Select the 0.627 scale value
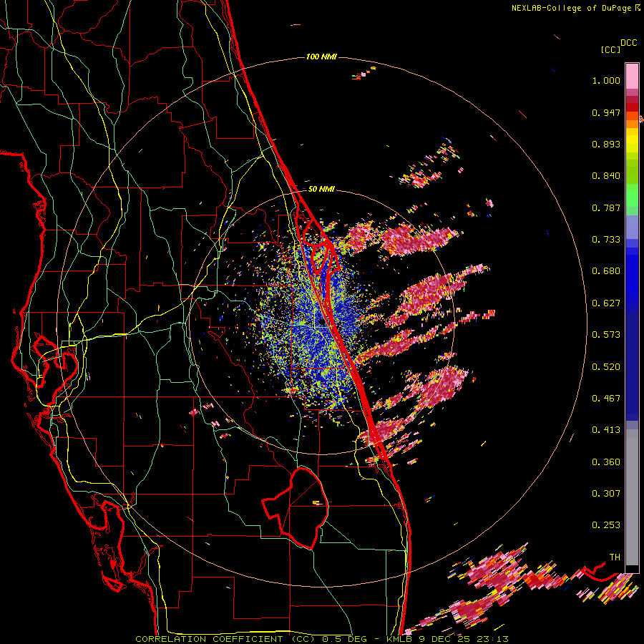Viewport: 644px width, 644px height. click(606, 303)
